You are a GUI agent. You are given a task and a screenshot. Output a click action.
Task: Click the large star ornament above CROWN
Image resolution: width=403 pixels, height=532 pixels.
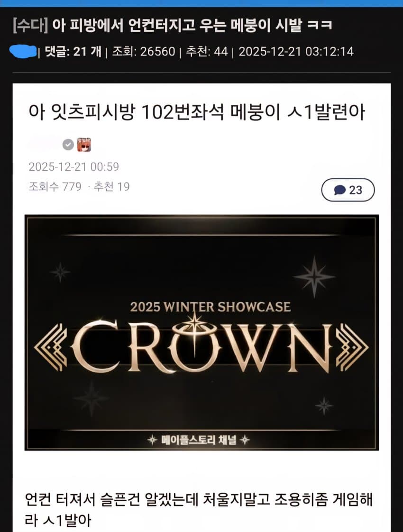coord(314,277)
